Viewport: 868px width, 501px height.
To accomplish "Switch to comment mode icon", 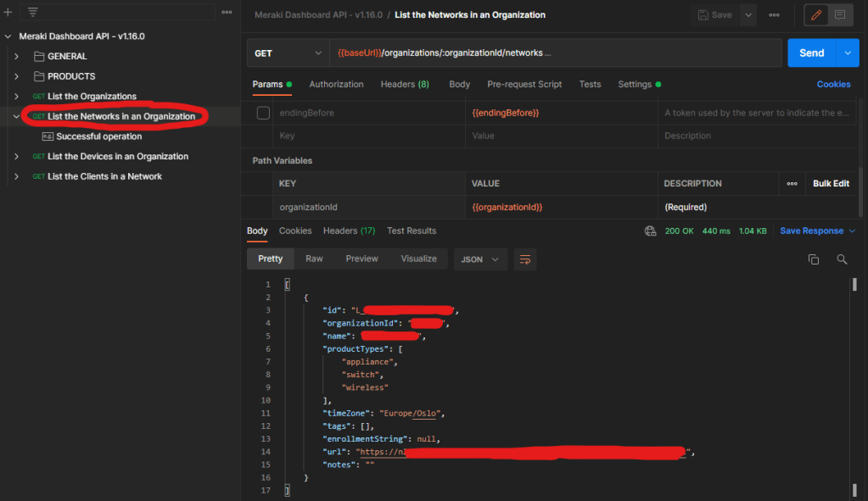I will tap(840, 14).
